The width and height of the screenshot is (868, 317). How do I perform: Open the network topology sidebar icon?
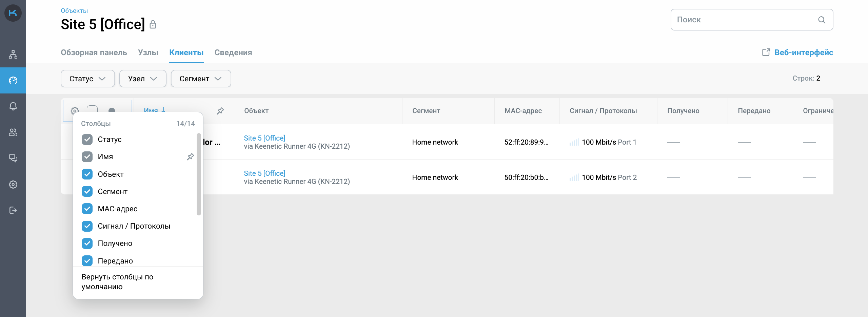click(x=13, y=54)
